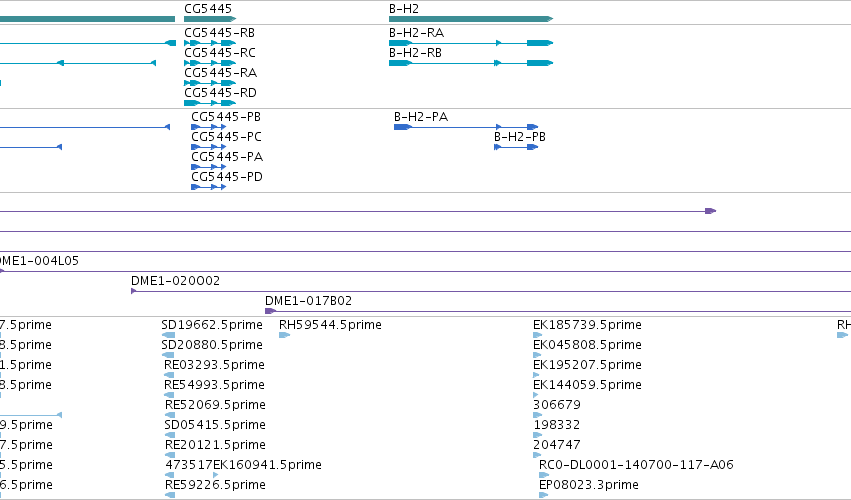This screenshot has width=851, height=500.
Task: Click purple arrowhead right of B-H2 gene
Action: pos(710,211)
